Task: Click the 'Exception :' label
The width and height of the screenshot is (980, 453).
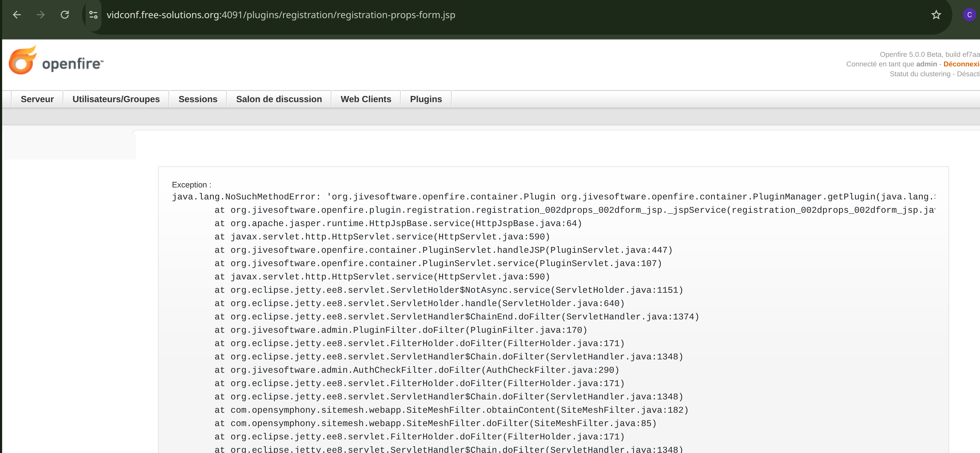Action: click(191, 185)
